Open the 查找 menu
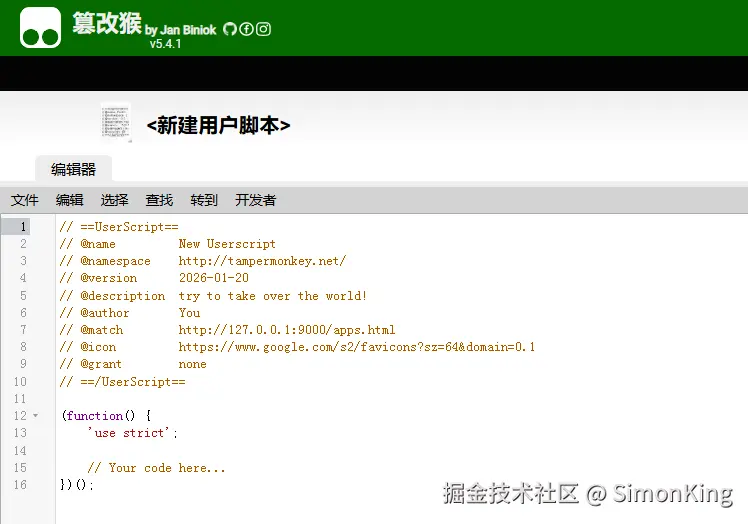The height and width of the screenshot is (524, 748). coord(159,200)
